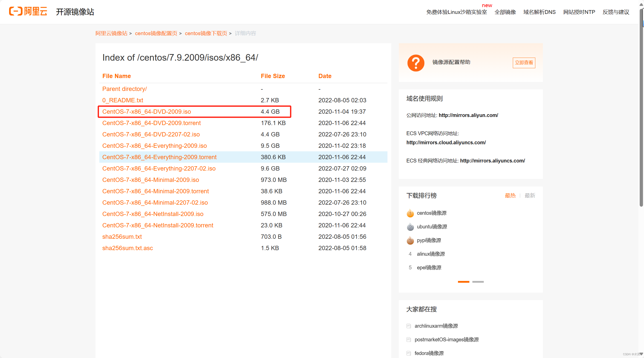Go to centos镜像下载页 breadcrumb
The width and height of the screenshot is (644, 358).
pyautogui.click(x=206, y=33)
